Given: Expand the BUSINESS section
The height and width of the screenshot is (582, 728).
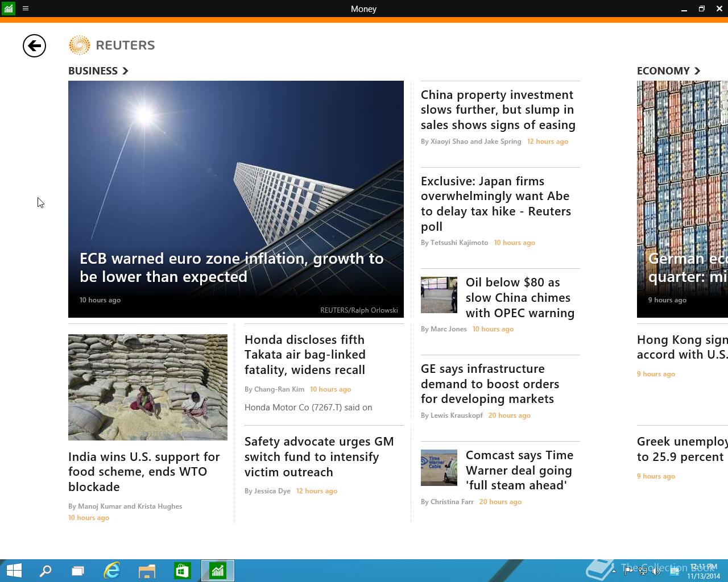Looking at the screenshot, I should (x=98, y=70).
